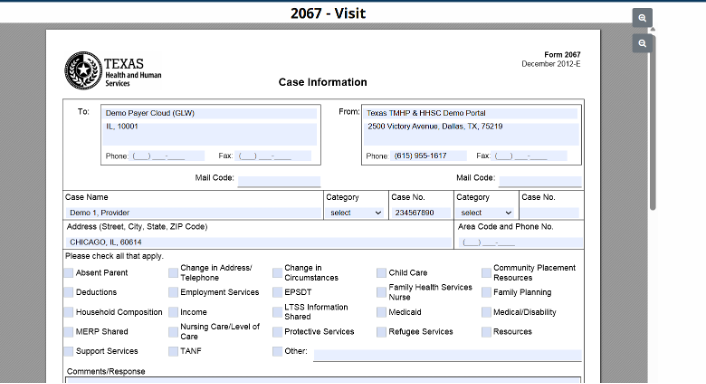Click the 'Address (Street, City, State, ZIP Code)' label

pos(137,226)
